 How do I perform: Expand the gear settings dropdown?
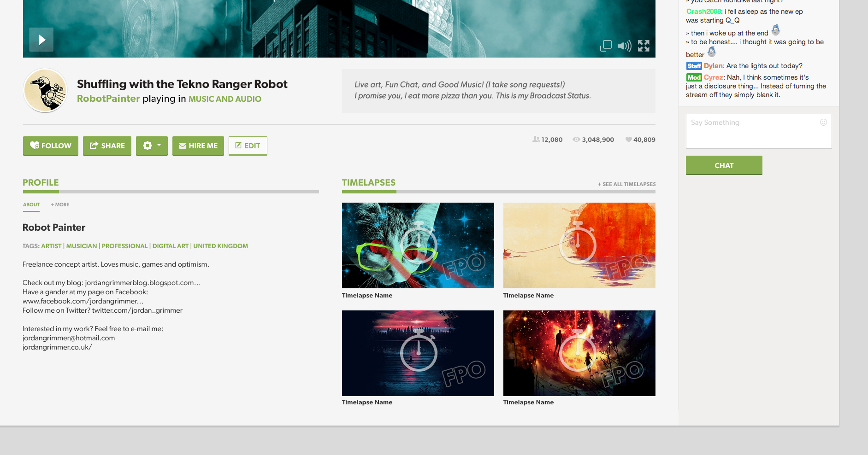pyautogui.click(x=152, y=146)
